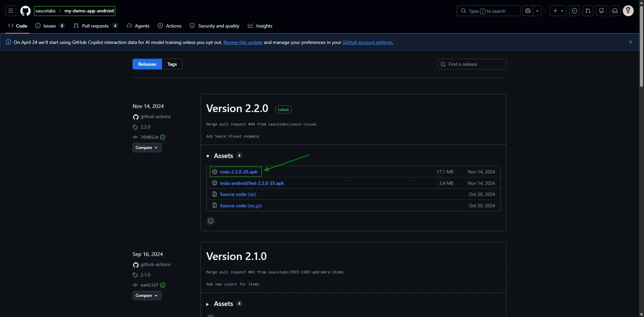Download Source code (zip)
The height and width of the screenshot is (317, 644).
pyautogui.click(x=238, y=194)
